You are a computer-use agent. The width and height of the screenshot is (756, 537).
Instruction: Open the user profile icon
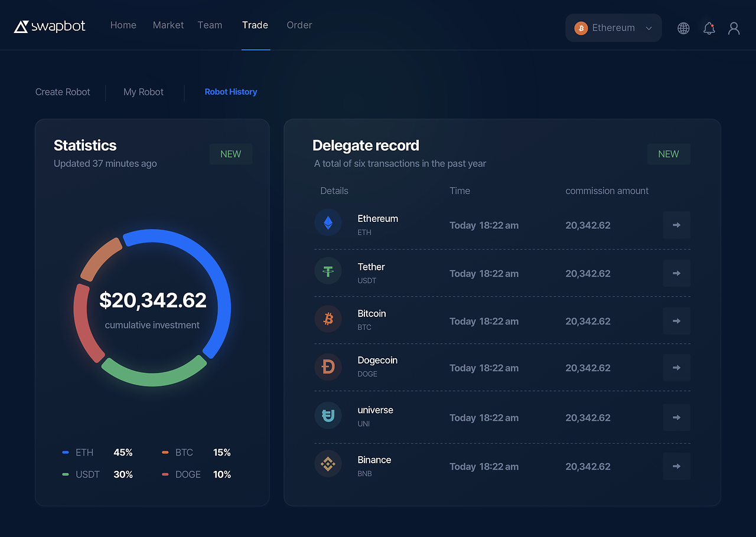734,28
